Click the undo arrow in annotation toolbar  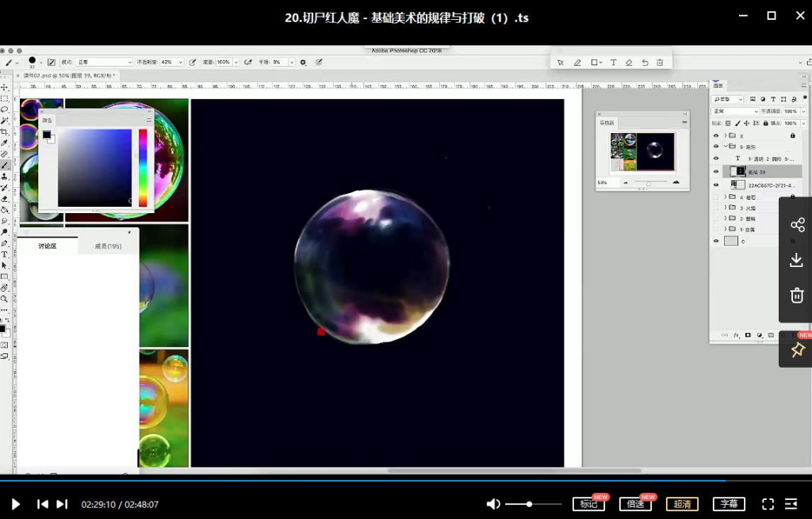tap(645, 63)
